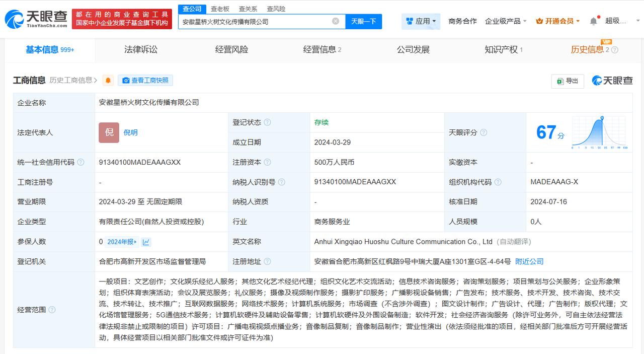Open the 应用 dropdown menu
Screen dimensions: 644x354
421,21
